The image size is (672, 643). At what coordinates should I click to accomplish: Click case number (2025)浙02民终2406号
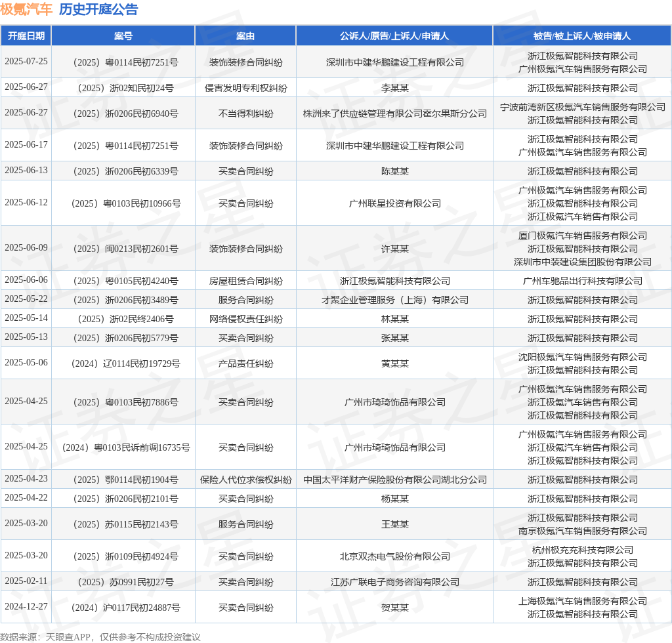[125, 319]
